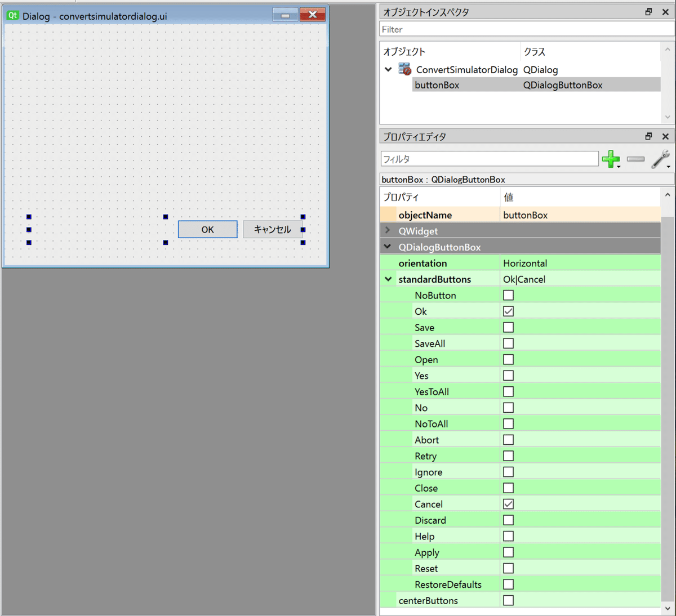Uncheck the Ok standard button
The image size is (676, 616).
pyautogui.click(x=508, y=311)
